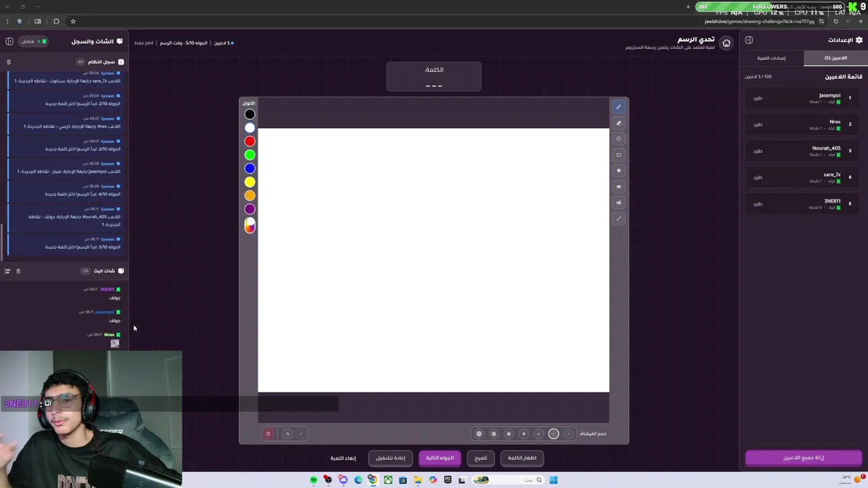The width and height of the screenshot is (868, 488).
Task: Kick player sare_7z
Action: (x=757, y=178)
